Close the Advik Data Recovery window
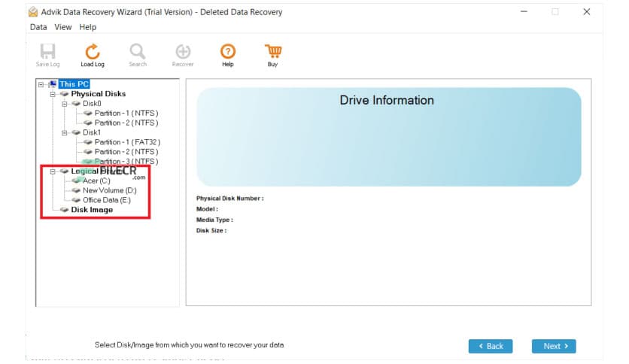The width and height of the screenshot is (629, 364). click(x=586, y=11)
